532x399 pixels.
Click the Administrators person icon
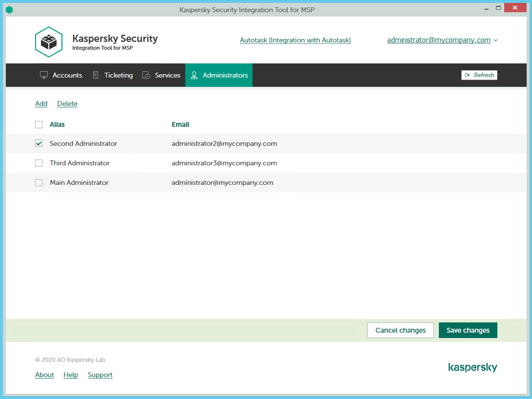pos(194,75)
